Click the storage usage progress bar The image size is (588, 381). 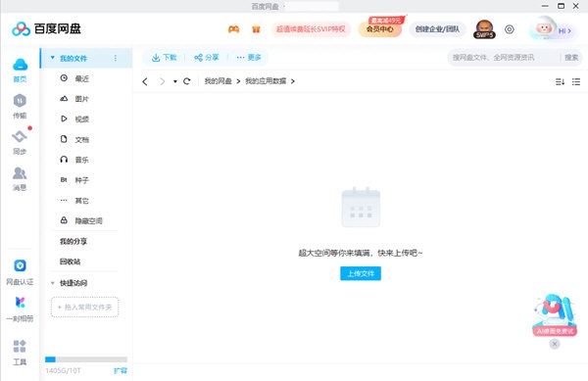86,359
